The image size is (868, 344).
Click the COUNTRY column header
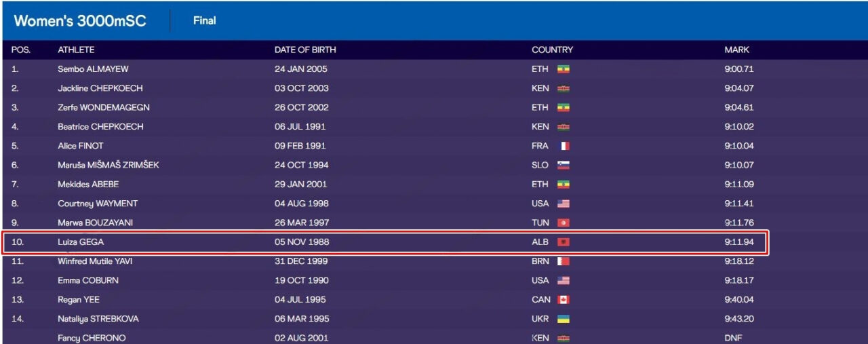[x=552, y=50]
